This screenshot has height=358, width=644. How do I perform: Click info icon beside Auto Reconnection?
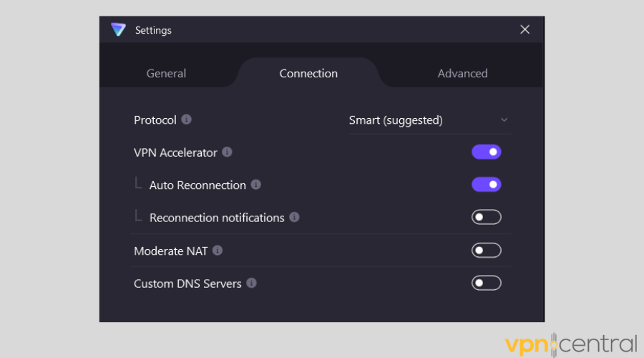pyautogui.click(x=255, y=185)
